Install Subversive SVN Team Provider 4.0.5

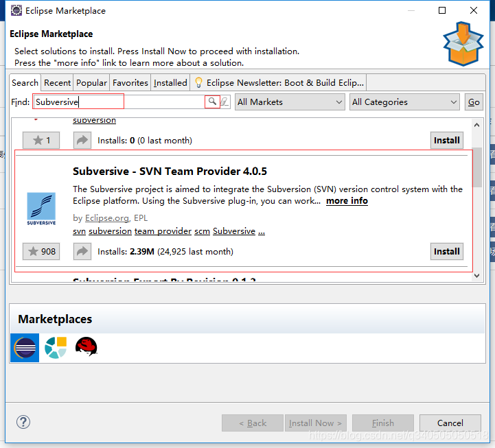point(447,252)
